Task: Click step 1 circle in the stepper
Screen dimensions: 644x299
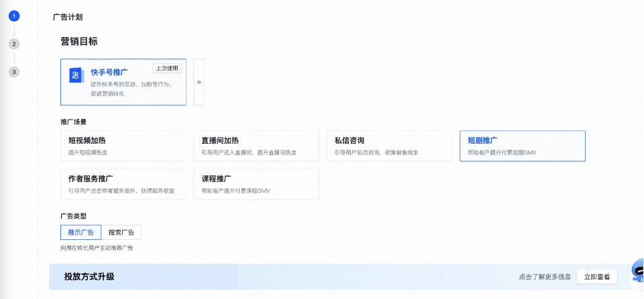Action: pos(14,16)
